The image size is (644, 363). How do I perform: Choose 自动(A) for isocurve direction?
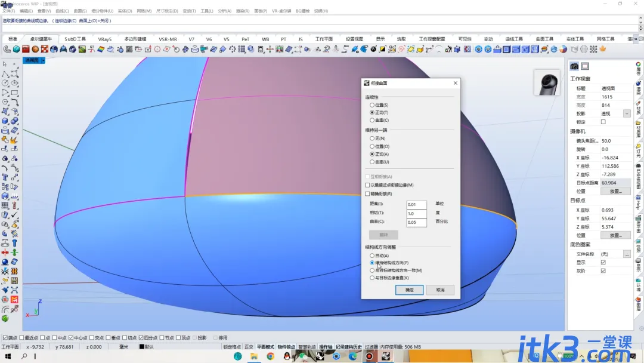[379, 256]
